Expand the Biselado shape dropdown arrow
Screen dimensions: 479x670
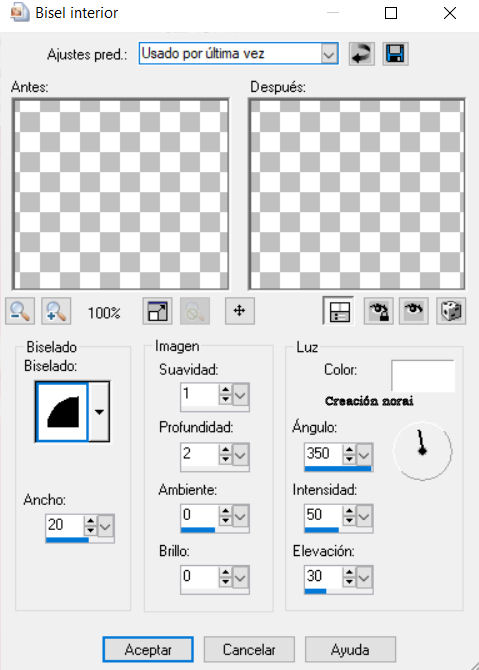99,412
